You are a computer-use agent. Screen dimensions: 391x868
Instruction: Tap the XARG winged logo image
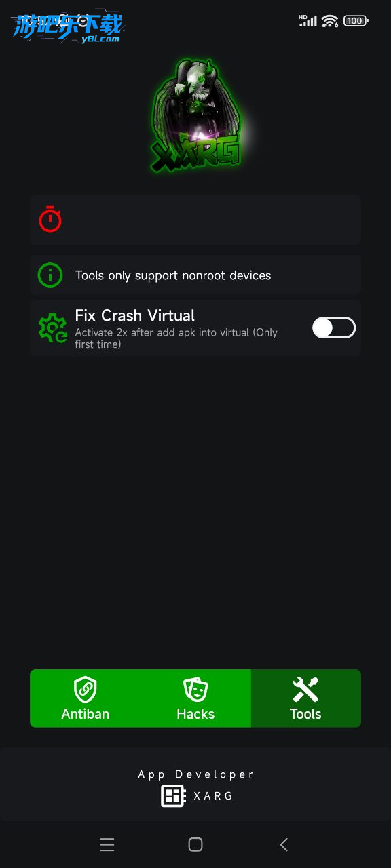(195, 115)
